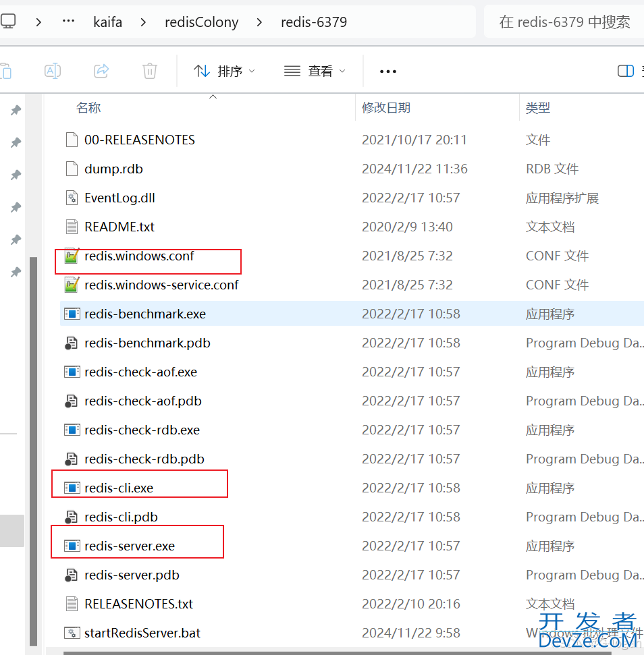
Task: Select the file name redis-check-rdb.exe
Action: tap(142, 430)
